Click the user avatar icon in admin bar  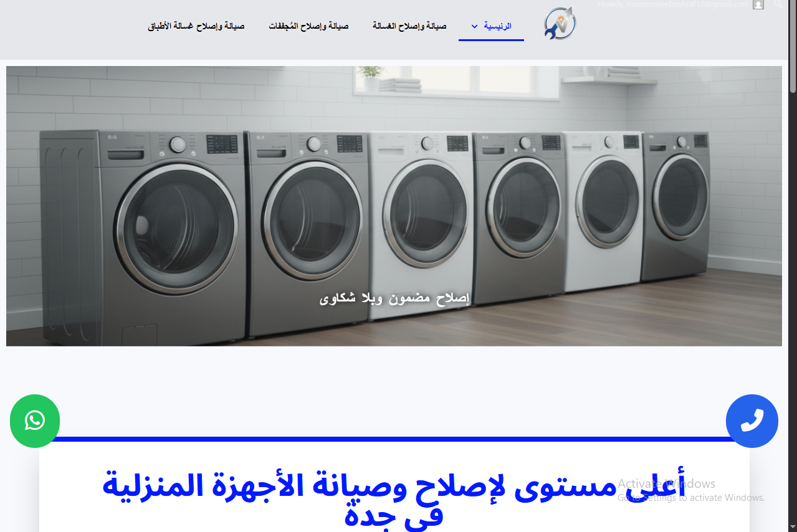coord(758,4)
